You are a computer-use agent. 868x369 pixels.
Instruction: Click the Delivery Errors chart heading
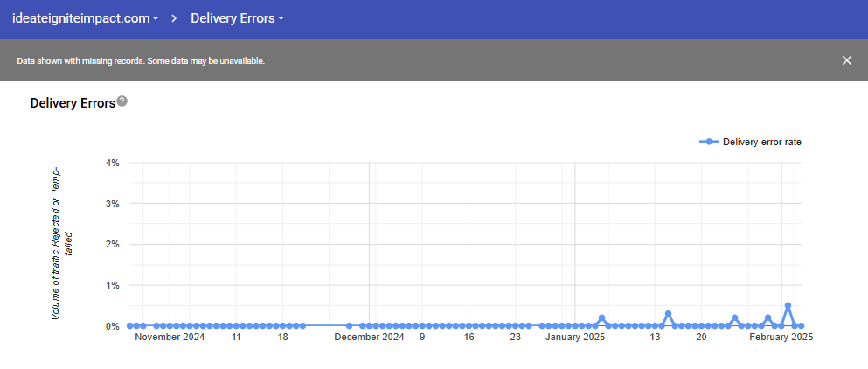(x=73, y=103)
